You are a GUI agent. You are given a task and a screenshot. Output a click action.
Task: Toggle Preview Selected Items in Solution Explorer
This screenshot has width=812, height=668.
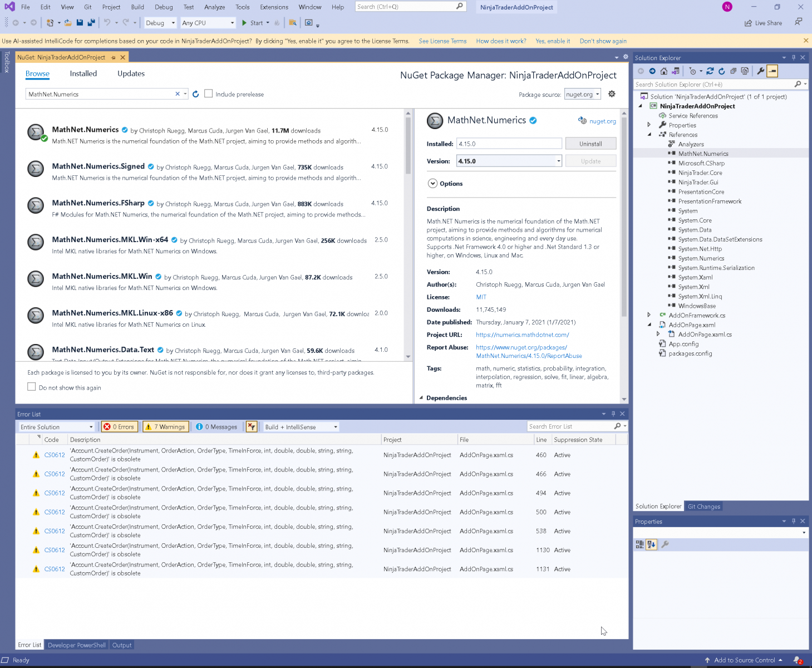point(772,71)
